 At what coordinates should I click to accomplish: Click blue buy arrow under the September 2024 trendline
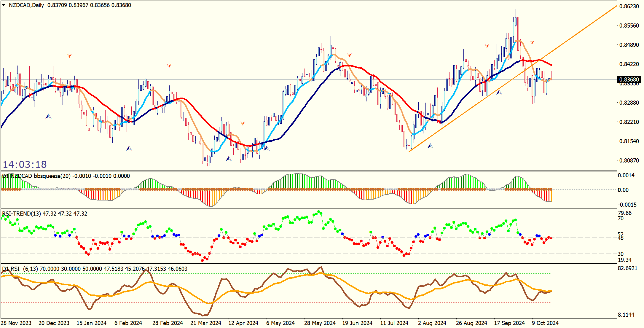point(499,92)
